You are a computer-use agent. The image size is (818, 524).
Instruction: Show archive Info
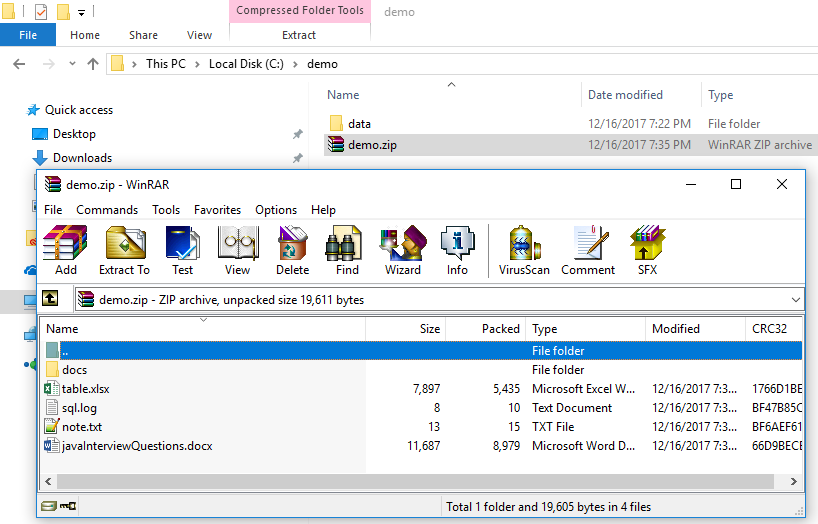(x=457, y=250)
